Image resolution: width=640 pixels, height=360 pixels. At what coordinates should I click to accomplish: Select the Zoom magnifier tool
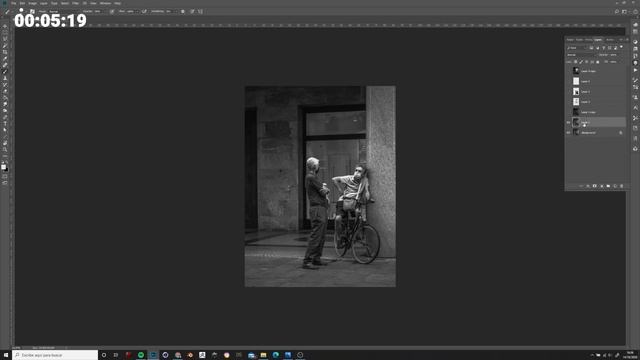click(5, 150)
